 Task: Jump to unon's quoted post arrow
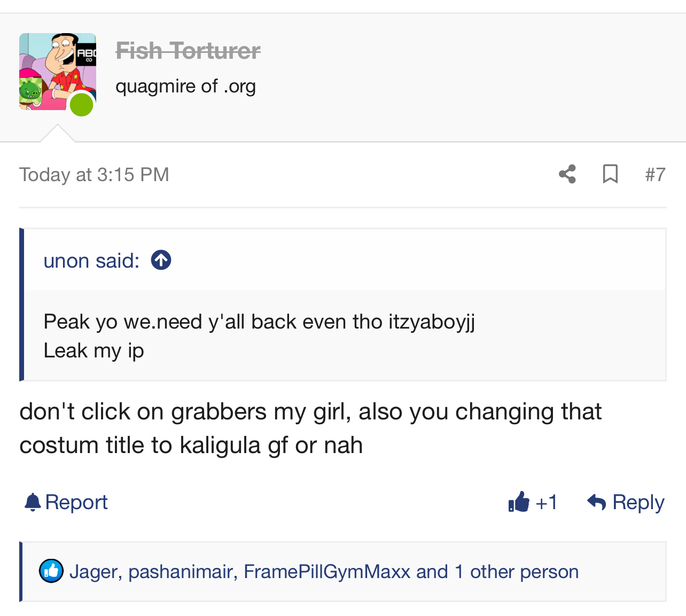pyautogui.click(x=161, y=260)
